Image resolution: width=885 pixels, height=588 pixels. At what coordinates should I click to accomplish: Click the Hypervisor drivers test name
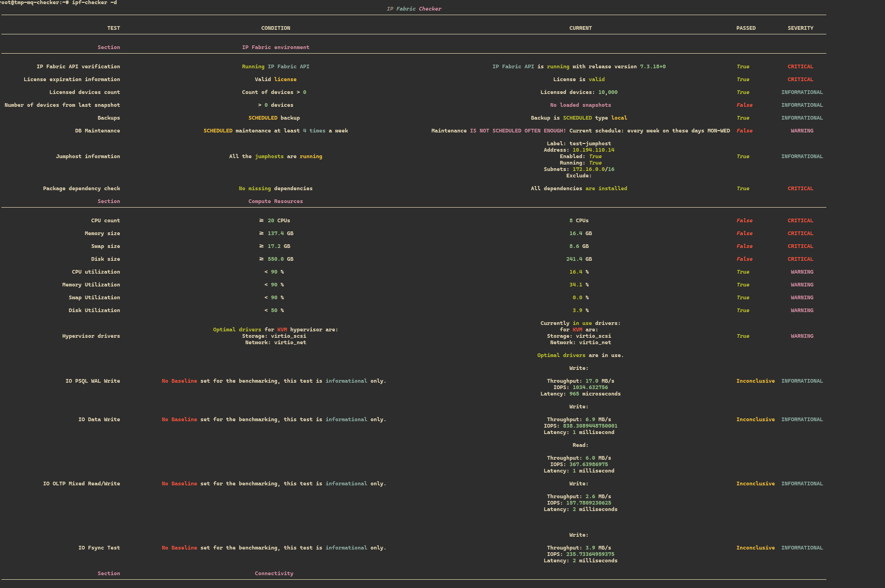pos(91,336)
